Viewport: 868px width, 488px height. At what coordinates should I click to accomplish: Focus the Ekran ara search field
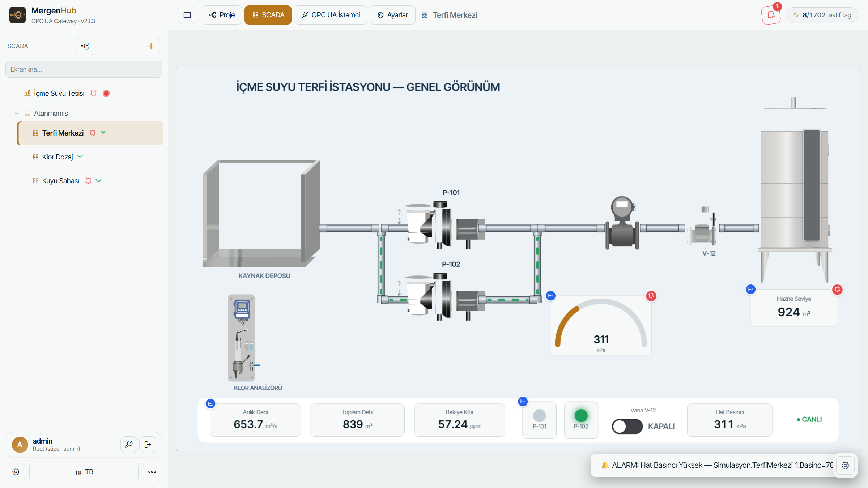tap(84, 69)
